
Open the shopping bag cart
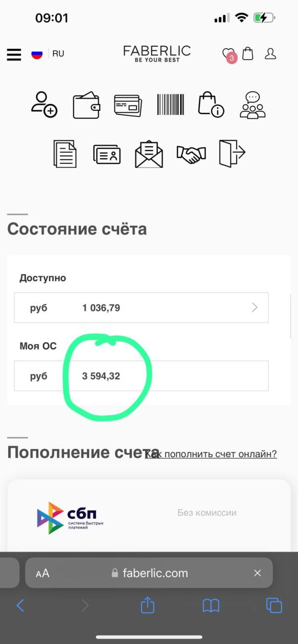coord(247,54)
